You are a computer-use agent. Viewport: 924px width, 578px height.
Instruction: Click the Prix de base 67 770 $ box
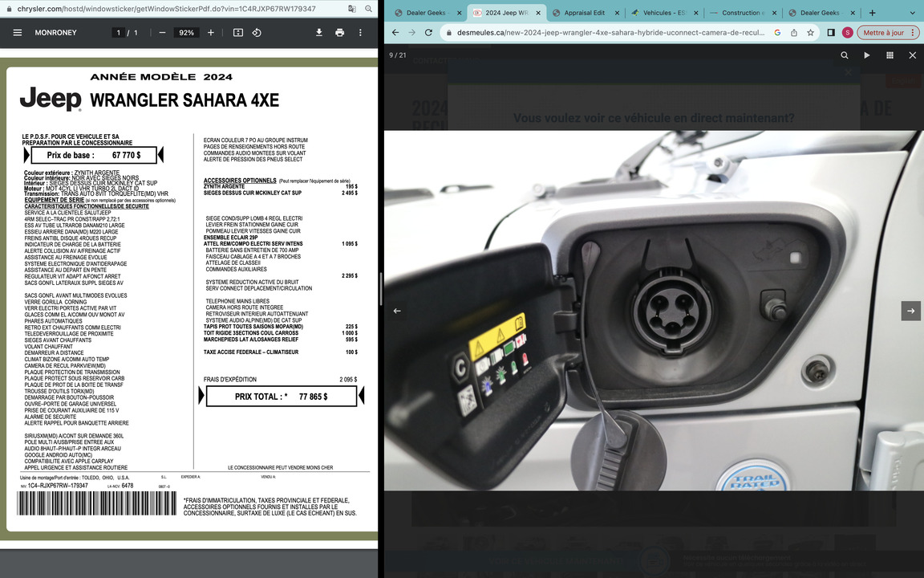point(94,155)
